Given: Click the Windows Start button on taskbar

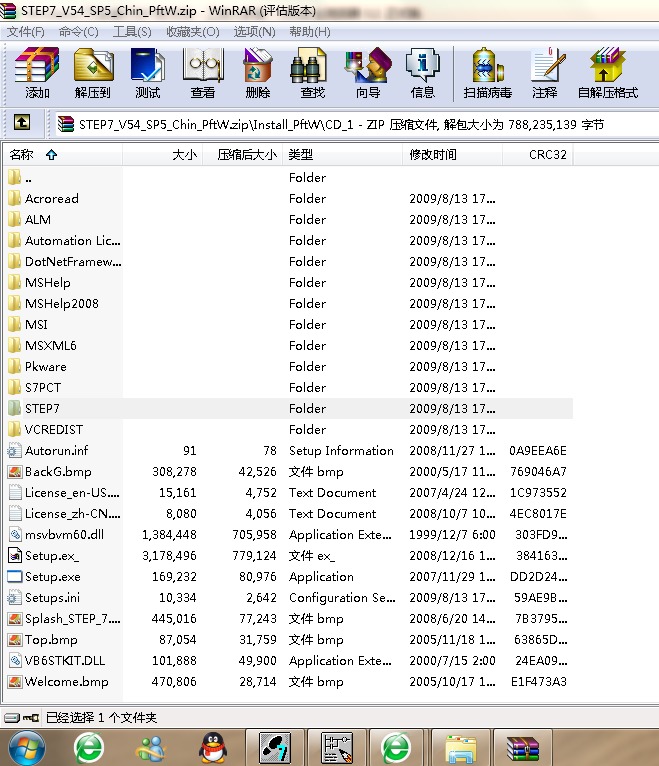Looking at the screenshot, I should [27, 746].
